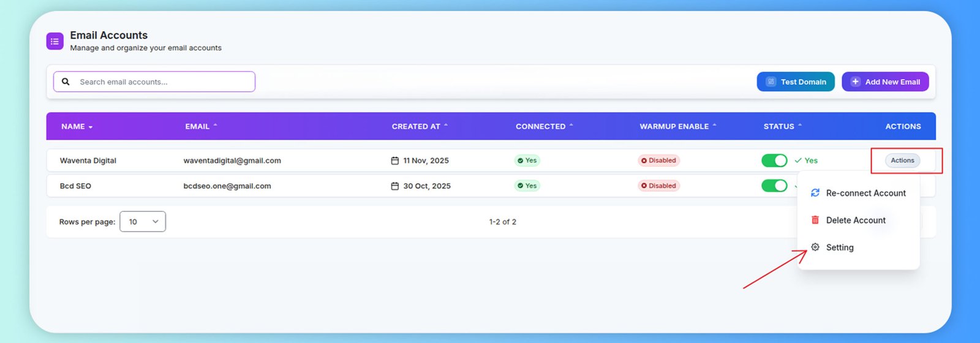The width and height of the screenshot is (980, 343).
Task: Select Delete Account from the menu
Action: click(x=856, y=221)
